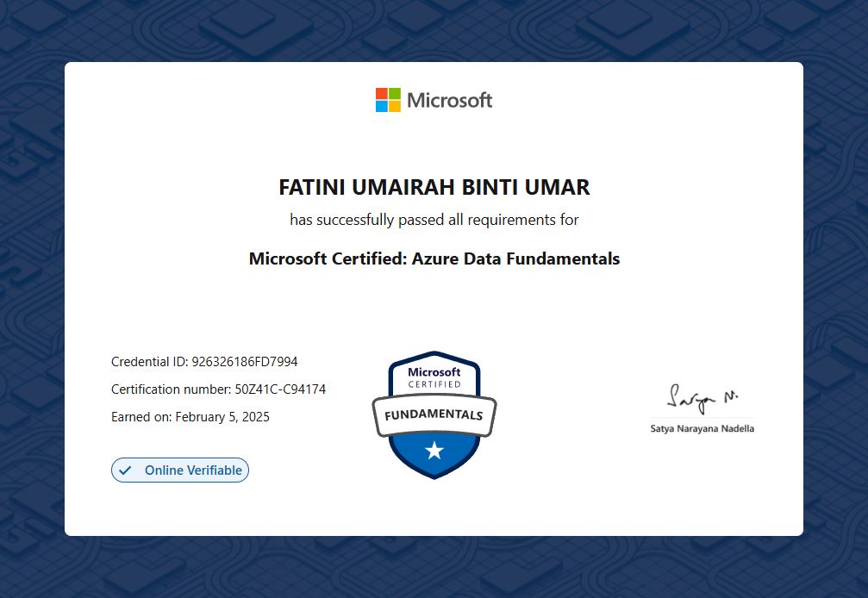Open the Azure Data Fundamentals certification title
Image resolution: width=868 pixels, height=598 pixels.
coord(434,259)
